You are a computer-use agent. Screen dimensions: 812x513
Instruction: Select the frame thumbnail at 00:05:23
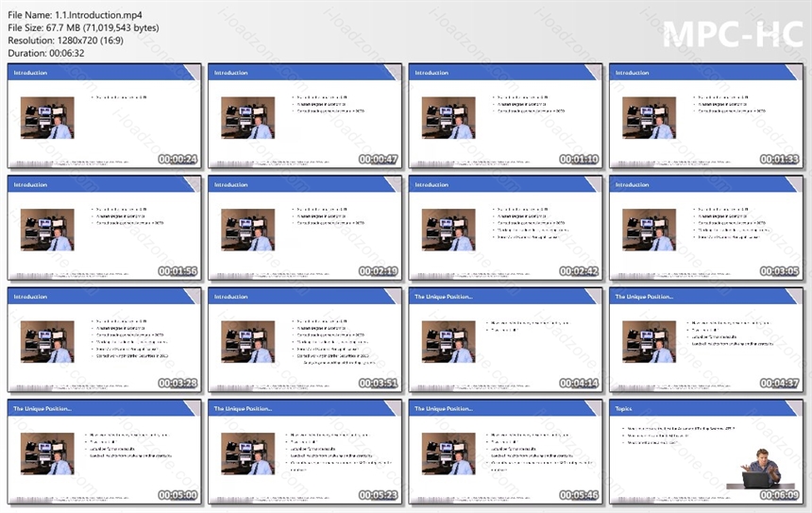304,452
